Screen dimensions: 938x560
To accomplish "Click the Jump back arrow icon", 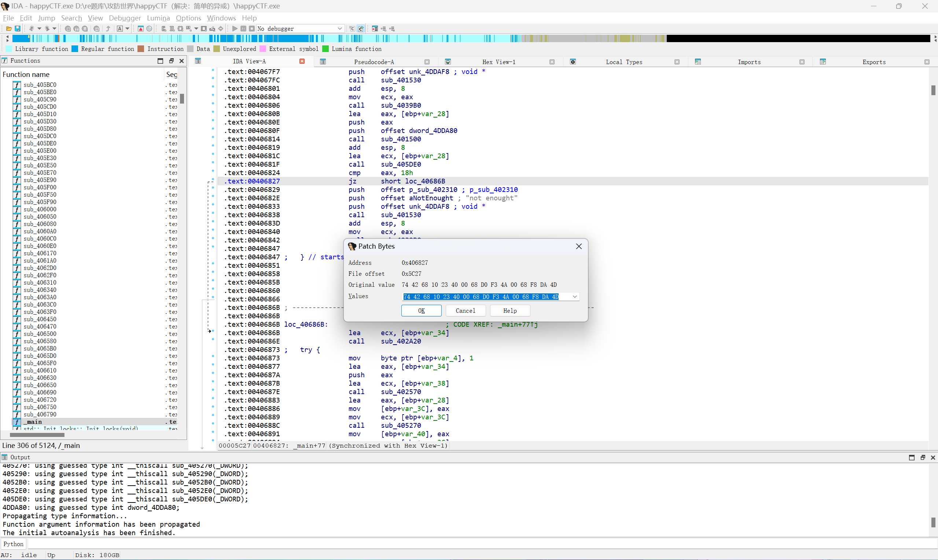I will [x=32, y=29].
